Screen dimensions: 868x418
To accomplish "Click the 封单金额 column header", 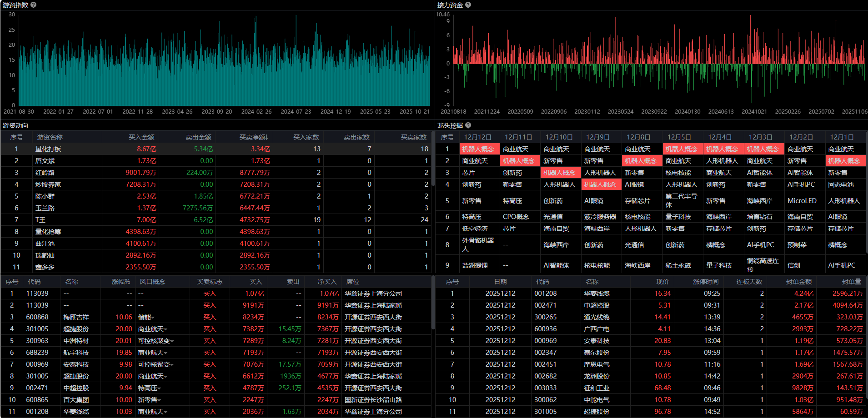I will click(798, 282).
